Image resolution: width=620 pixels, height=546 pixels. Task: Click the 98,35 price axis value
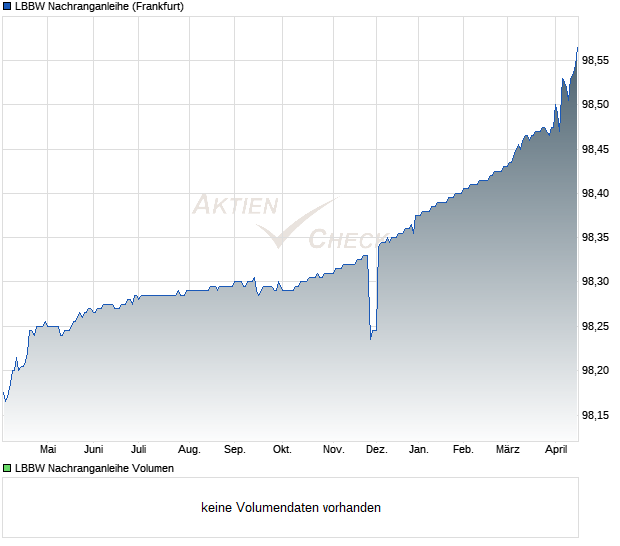tap(595, 238)
